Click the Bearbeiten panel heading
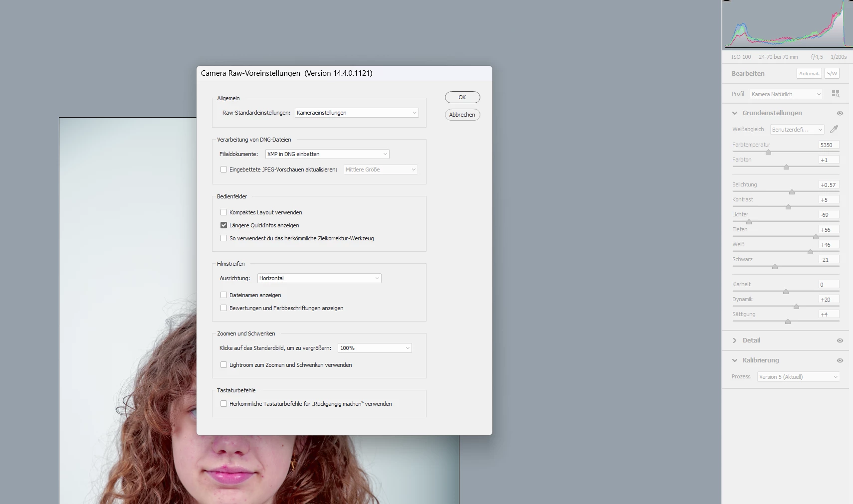The height and width of the screenshot is (504, 853). (x=748, y=74)
